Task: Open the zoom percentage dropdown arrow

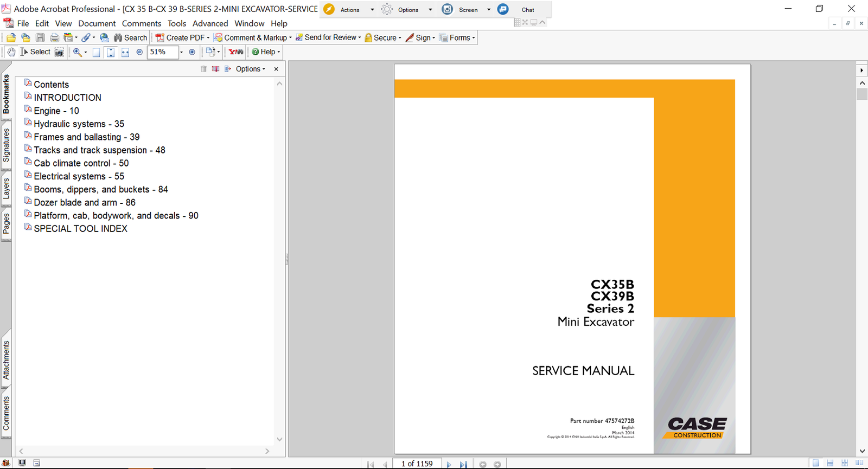Action: [x=181, y=52]
